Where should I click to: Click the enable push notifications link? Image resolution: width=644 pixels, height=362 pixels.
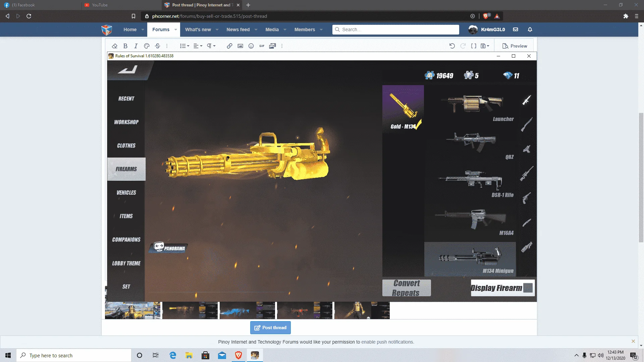click(387, 342)
